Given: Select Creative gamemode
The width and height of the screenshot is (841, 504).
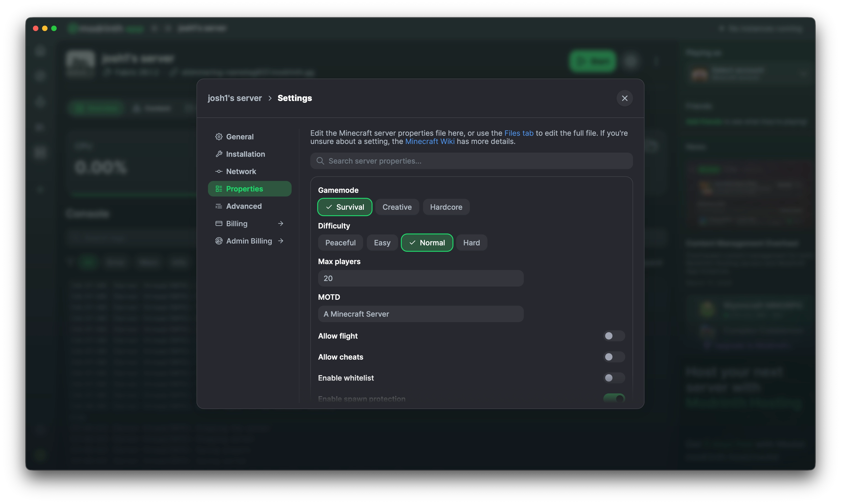Looking at the screenshot, I should tap(397, 207).
